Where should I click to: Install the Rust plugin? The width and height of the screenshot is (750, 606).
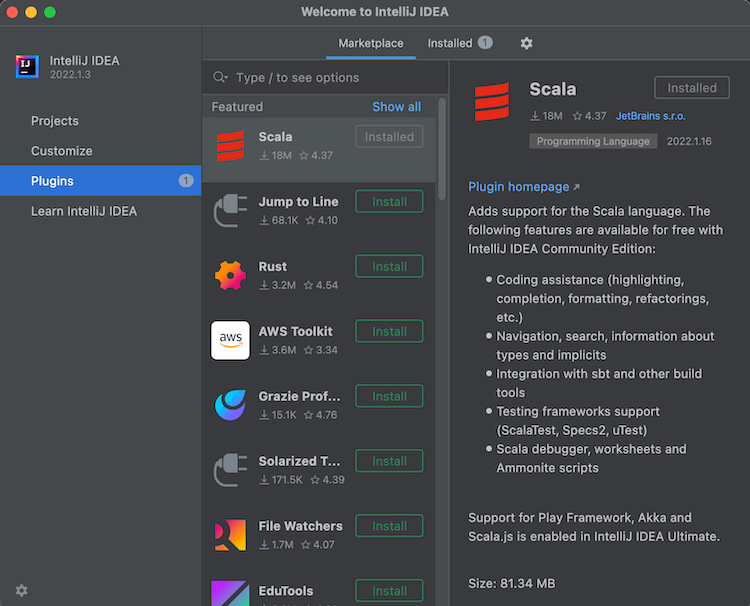pos(389,266)
